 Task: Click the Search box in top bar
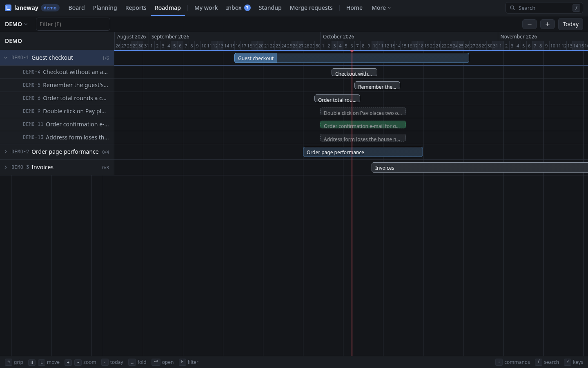click(544, 8)
